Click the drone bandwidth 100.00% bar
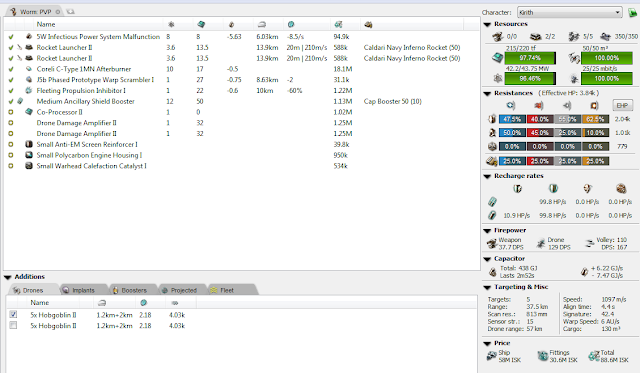 tap(607, 78)
